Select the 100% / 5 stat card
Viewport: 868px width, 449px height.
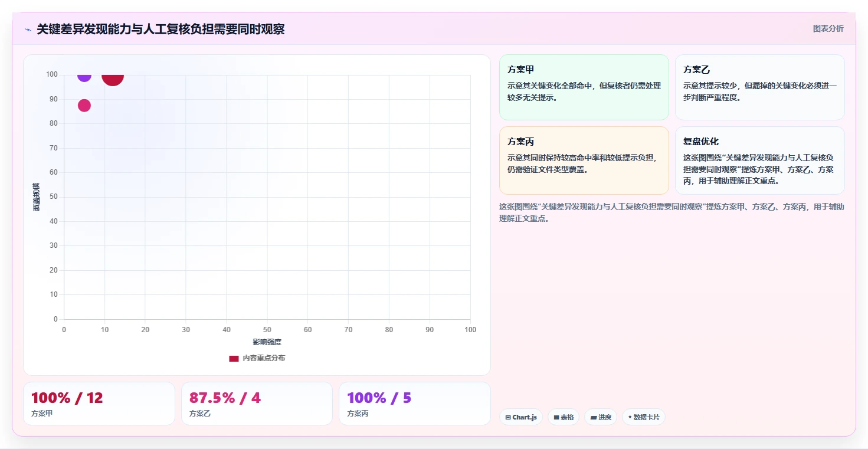tap(415, 404)
